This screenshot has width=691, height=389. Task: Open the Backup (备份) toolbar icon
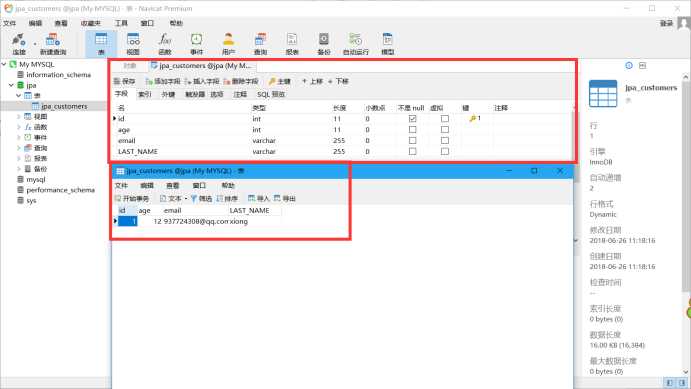coord(324,44)
